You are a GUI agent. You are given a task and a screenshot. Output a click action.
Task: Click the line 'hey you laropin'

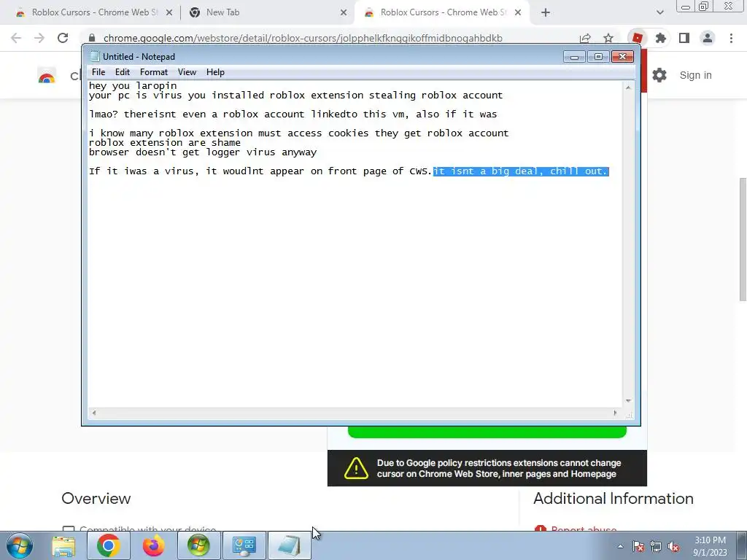133,86
